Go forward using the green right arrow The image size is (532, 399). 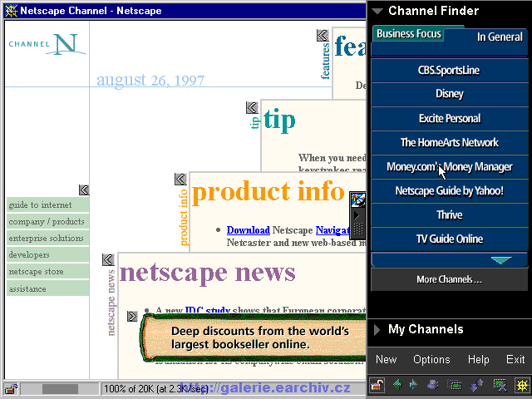point(413,384)
